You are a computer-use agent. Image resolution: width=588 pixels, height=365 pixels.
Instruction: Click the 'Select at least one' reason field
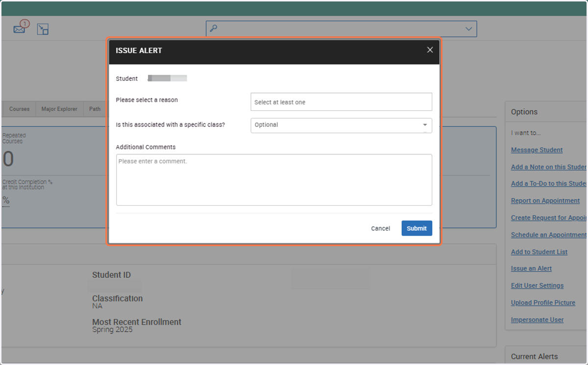[341, 102]
